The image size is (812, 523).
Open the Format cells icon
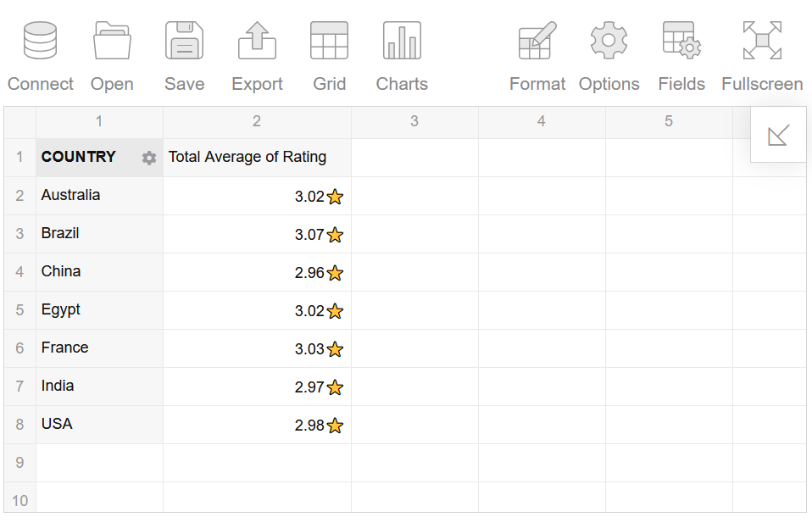(537, 40)
